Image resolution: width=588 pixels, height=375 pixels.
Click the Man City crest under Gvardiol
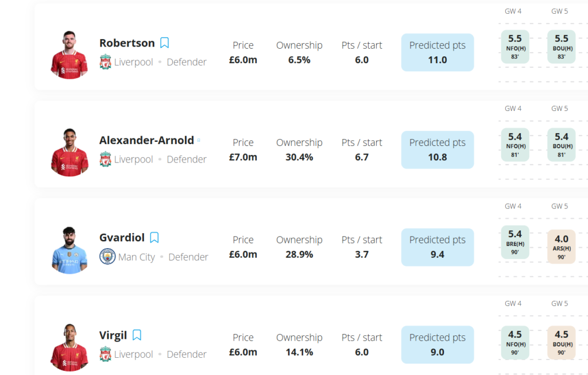point(107,257)
